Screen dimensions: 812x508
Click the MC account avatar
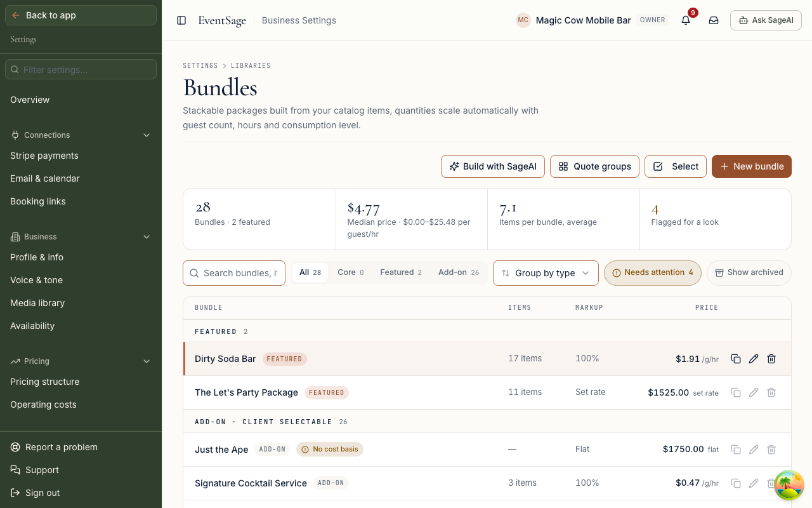pos(523,20)
